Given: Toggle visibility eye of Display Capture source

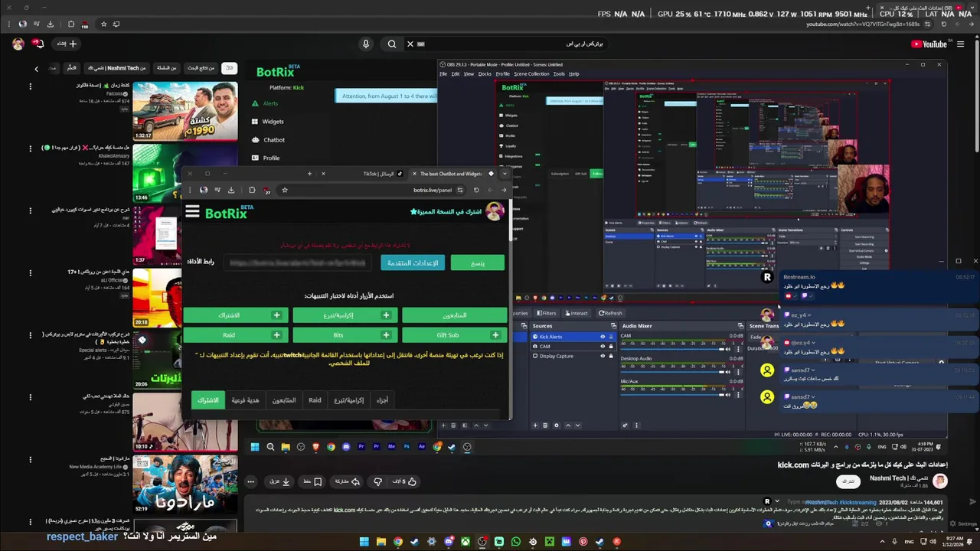Looking at the screenshot, I should [x=603, y=356].
